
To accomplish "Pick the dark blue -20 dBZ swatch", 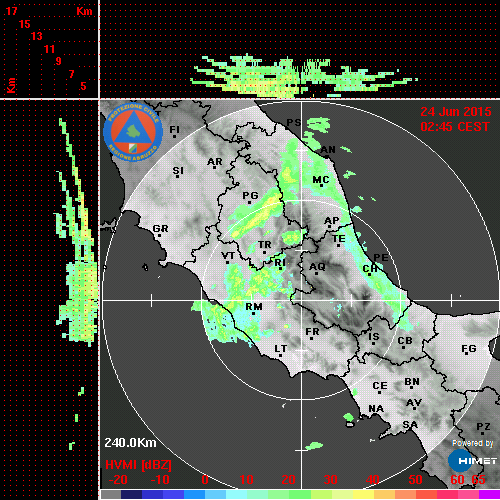I will [131, 494].
